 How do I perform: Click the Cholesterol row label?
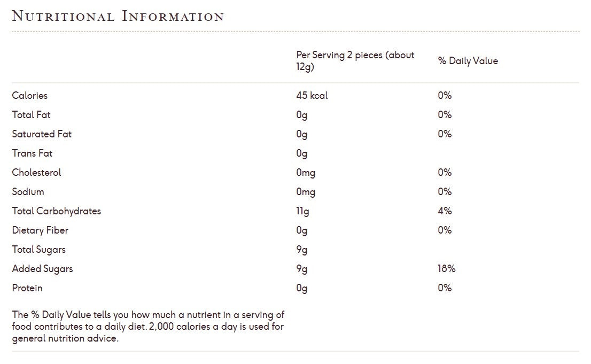coord(37,173)
